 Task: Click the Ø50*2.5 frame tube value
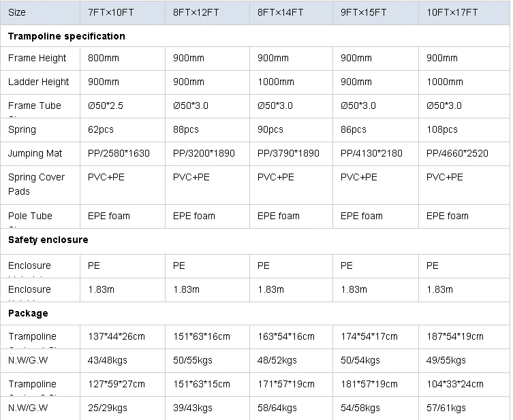click(106, 106)
